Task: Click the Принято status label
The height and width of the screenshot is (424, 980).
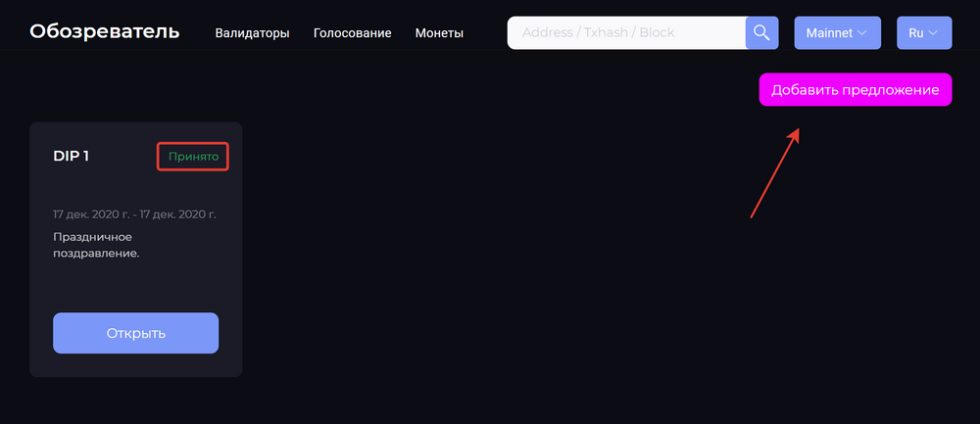Action: 193,157
